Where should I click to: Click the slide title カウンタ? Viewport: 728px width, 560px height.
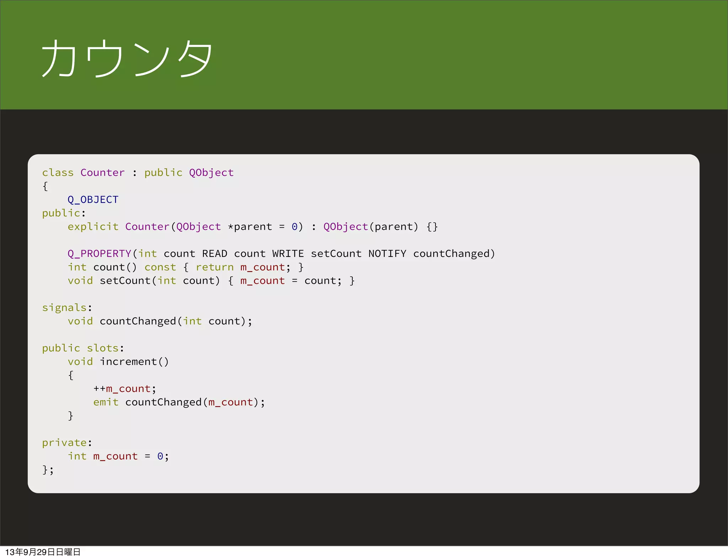pos(127,58)
